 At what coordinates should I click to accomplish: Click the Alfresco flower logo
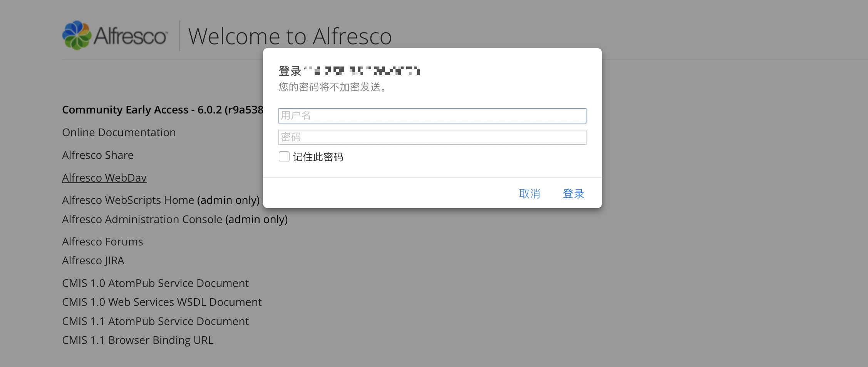(x=77, y=35)
